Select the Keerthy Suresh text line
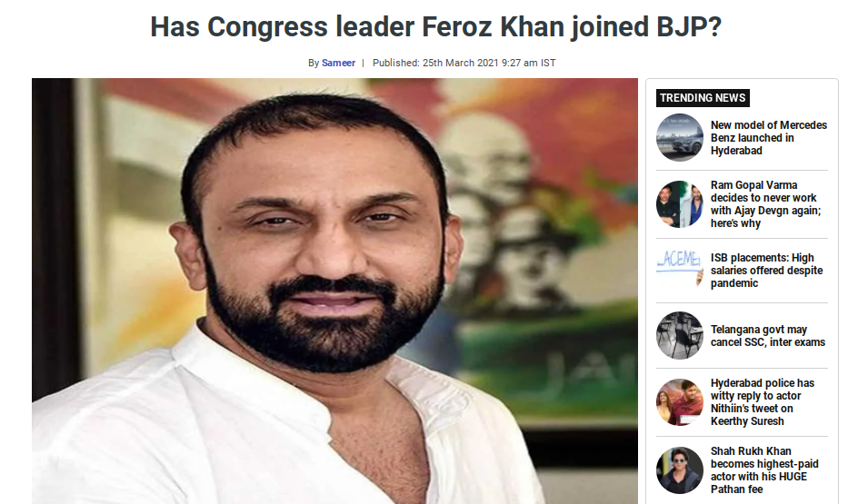 pyautogui.click(x=747, y=421)
